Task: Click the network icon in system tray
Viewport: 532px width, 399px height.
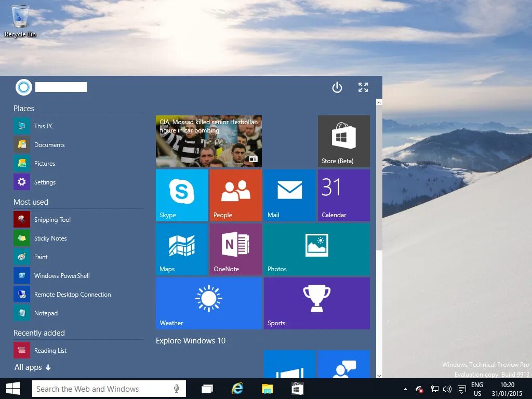Action: pyautogui.click(x=435, y=389)
